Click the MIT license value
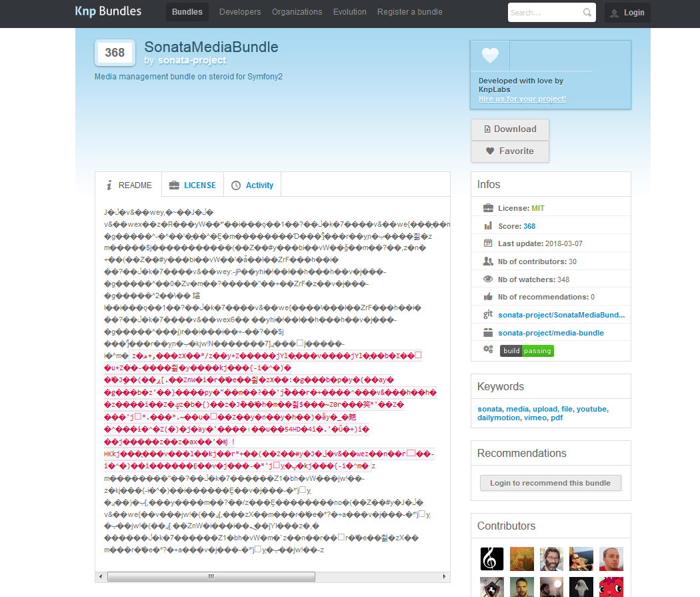The width and height of the screenshot is (700, 597). point(537,208)
